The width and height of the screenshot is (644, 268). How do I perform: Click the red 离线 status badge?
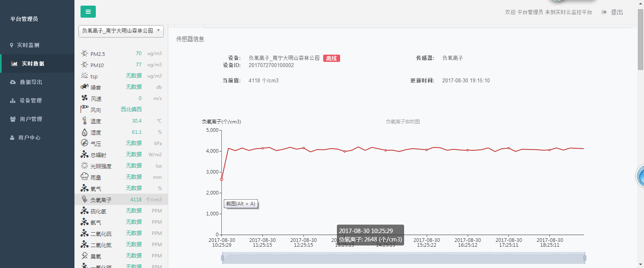331,58
